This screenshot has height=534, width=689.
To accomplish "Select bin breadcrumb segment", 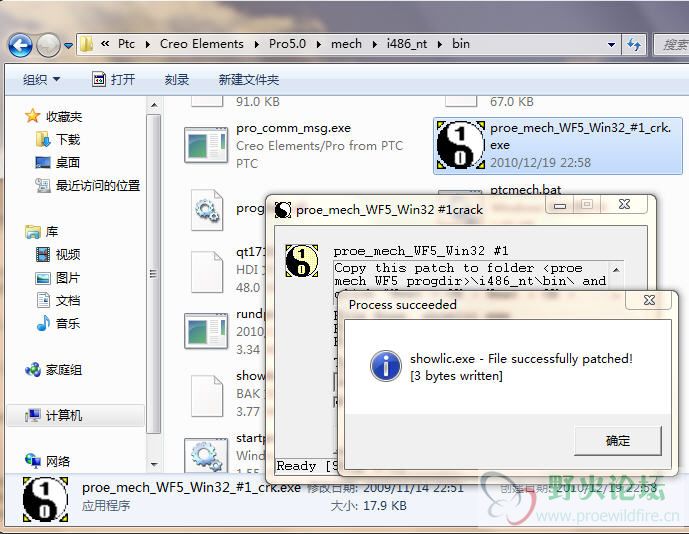I will (461, 44).
